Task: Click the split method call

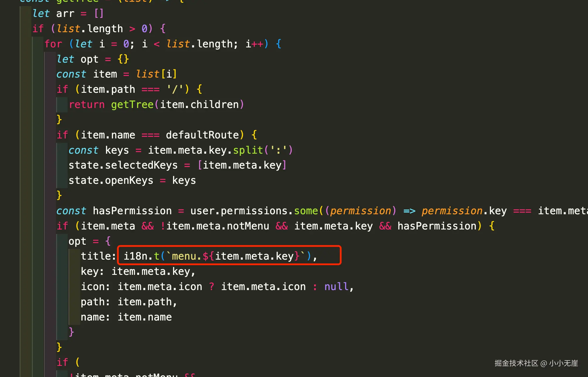Action: (x=248, y=150)
